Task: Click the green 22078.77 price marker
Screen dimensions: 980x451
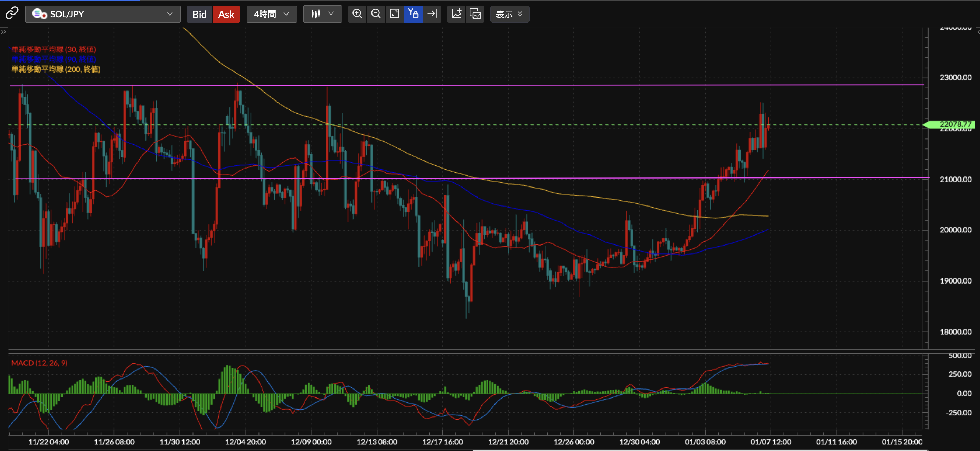Action: point(951,124)
